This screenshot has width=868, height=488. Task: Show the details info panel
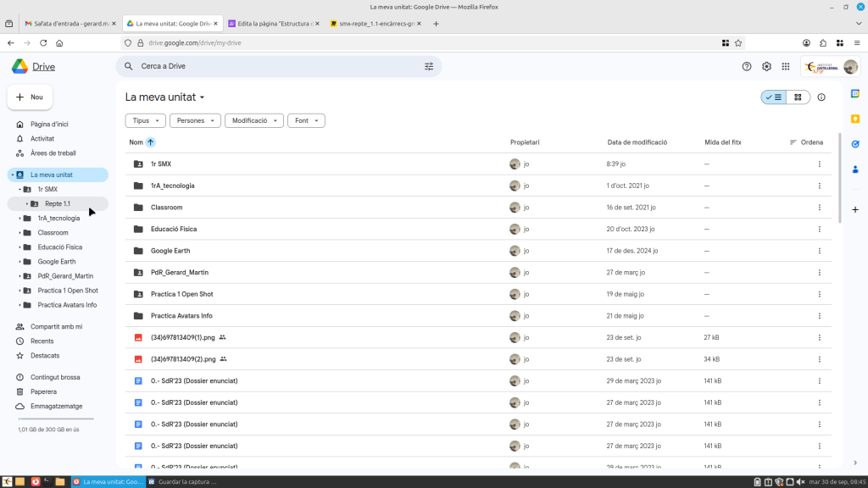821,97
